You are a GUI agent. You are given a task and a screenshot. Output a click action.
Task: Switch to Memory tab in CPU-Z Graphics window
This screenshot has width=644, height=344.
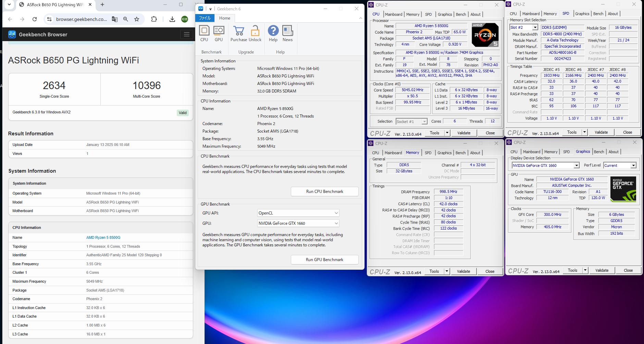coord(551,152)
